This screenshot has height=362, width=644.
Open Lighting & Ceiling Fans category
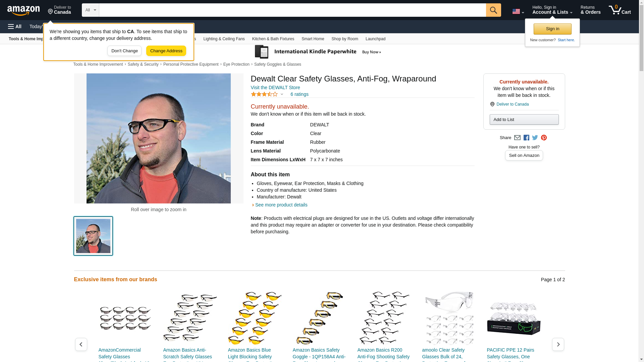224,39
